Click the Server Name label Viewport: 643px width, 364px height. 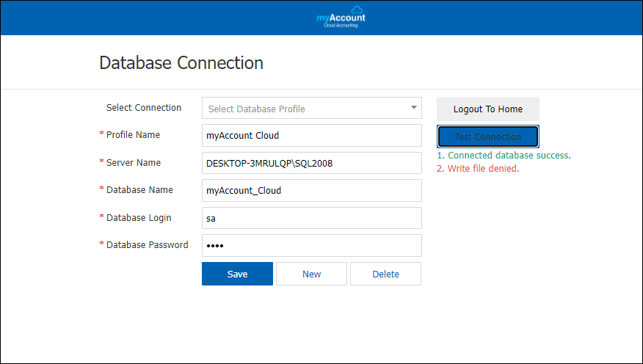134,162
